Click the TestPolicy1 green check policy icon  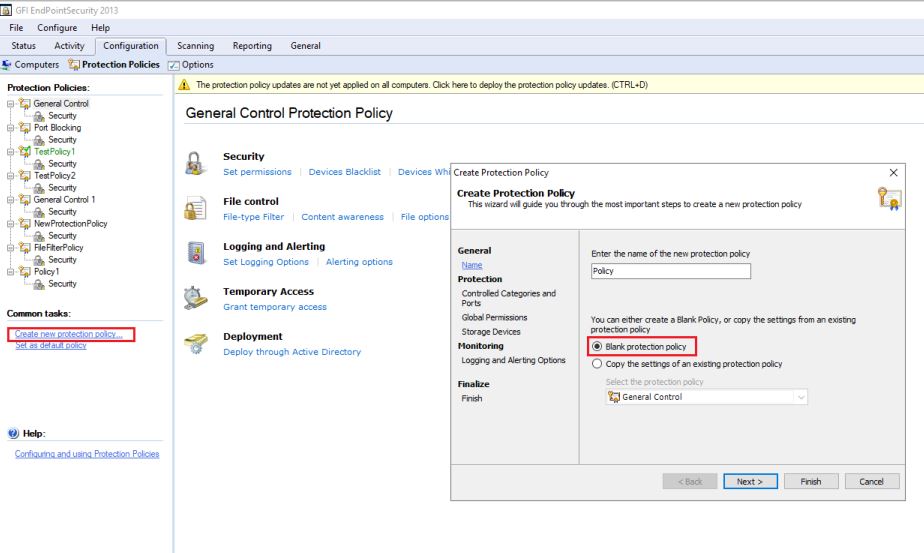coord(25,152)
